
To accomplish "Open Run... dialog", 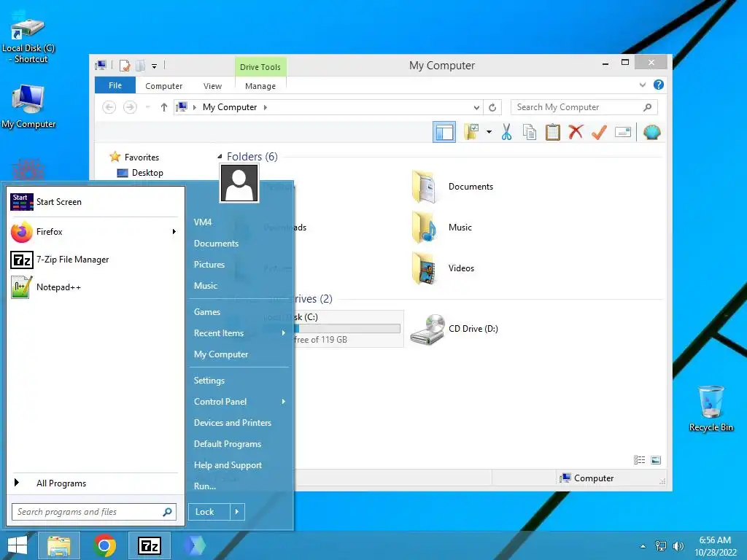I will pos(204,486).
